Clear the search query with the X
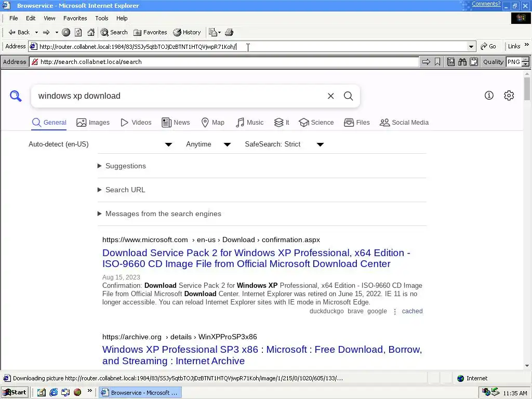Image resolution: width=532 pixels, height=399 pixels. click(x=331, y=96)
